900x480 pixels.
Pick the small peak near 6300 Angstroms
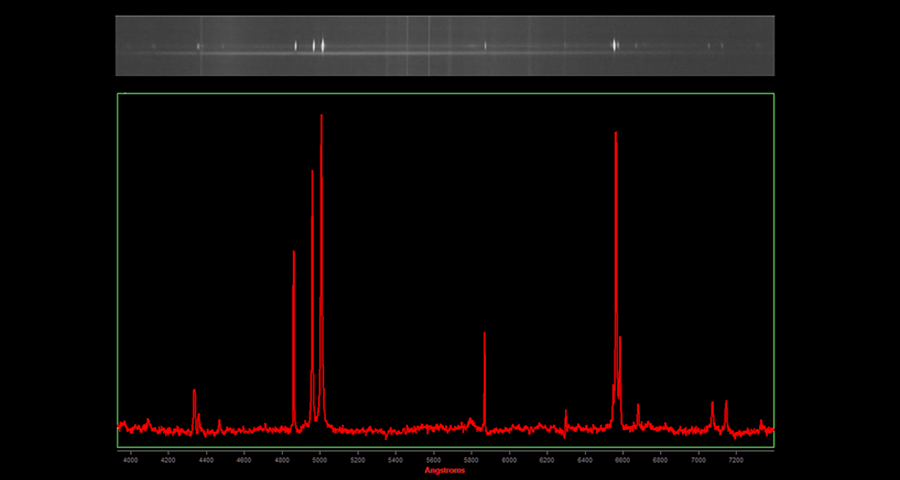(x=565, y=411)
